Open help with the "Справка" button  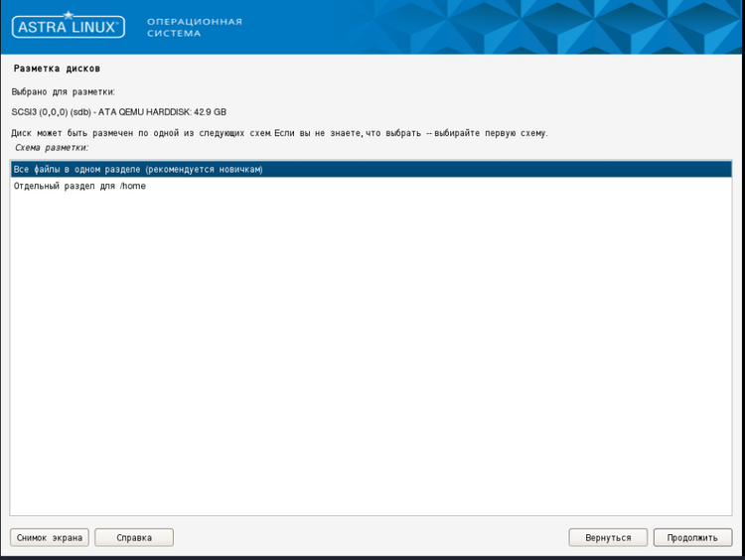click(134, 537)
